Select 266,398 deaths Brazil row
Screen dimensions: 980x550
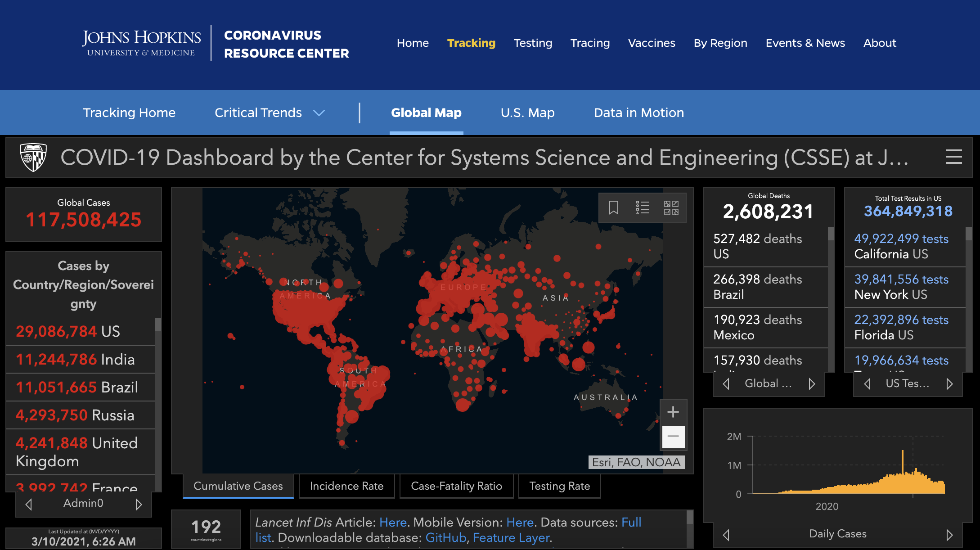coord(766,287)
